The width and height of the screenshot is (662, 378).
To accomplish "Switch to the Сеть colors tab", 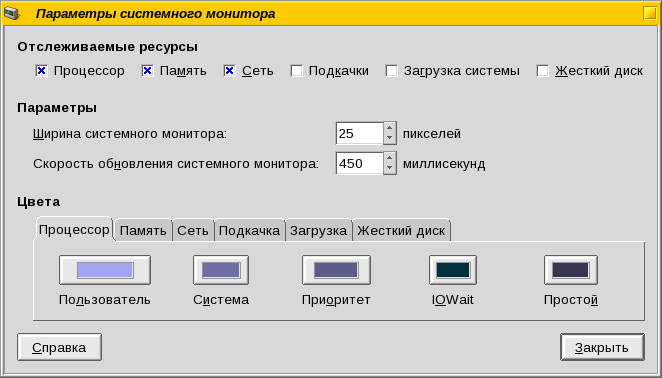I will click(x=193, y=231).
